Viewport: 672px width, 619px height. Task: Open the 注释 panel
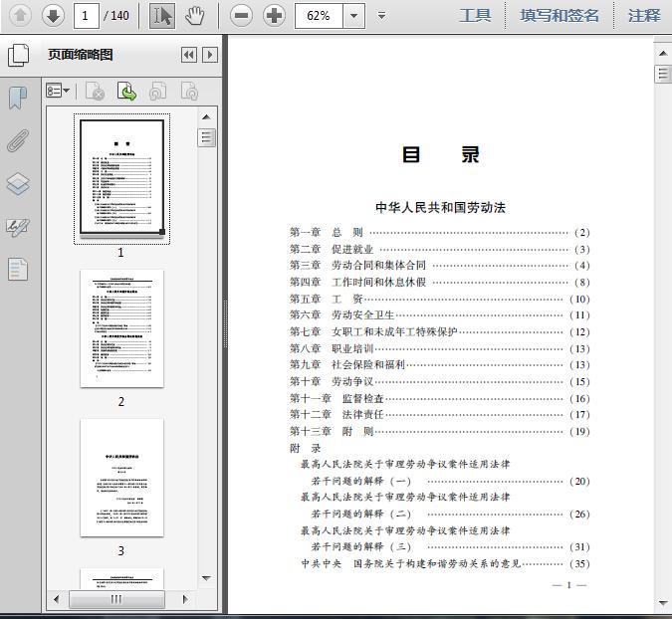pos(644,16)
